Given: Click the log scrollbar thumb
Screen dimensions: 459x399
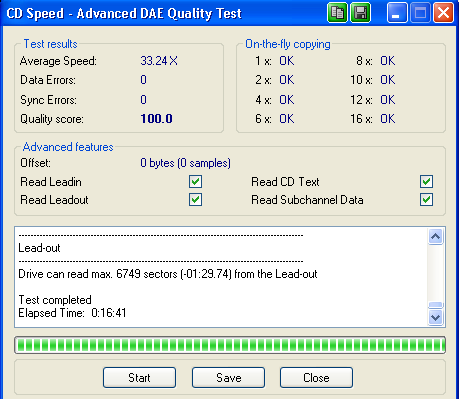Looking at the screenshot, I should 435,305.
